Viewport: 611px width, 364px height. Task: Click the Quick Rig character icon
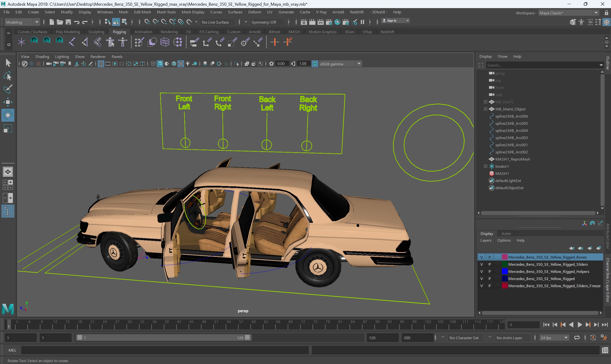tap(110, 42)
